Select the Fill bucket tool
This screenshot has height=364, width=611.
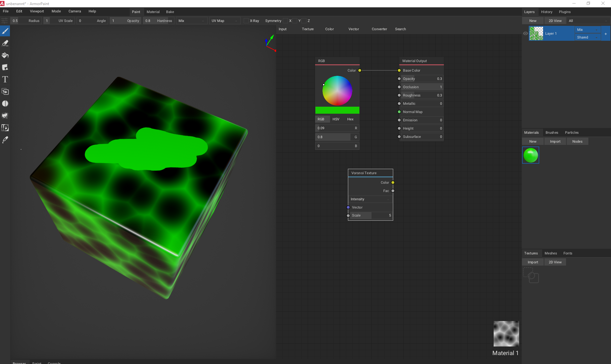point(5,55)
